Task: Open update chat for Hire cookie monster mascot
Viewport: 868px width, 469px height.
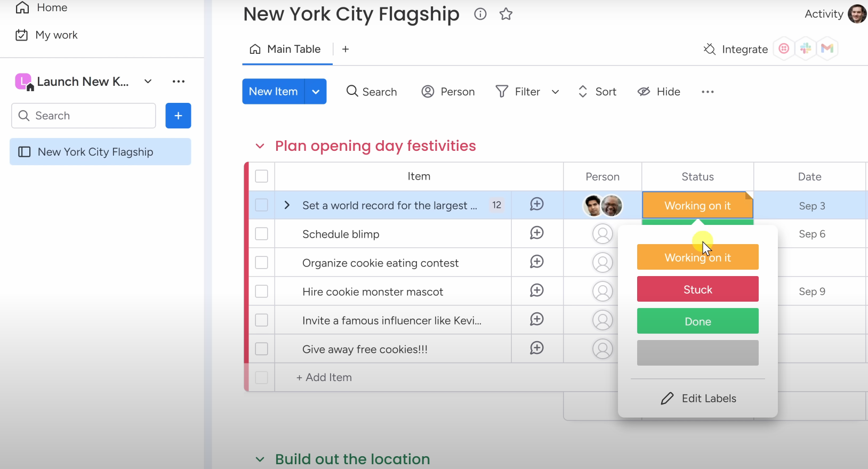Action: click(537, 290)
